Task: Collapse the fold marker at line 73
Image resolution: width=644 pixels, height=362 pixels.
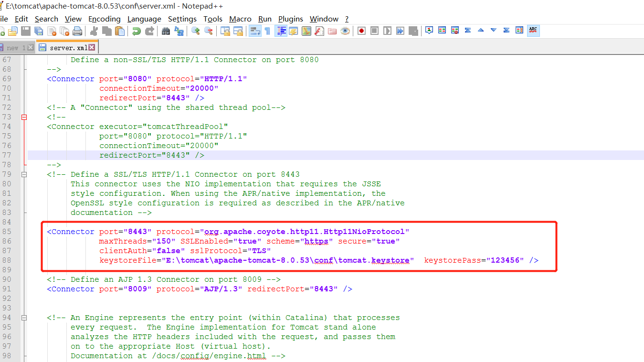Action: (24, 117)
